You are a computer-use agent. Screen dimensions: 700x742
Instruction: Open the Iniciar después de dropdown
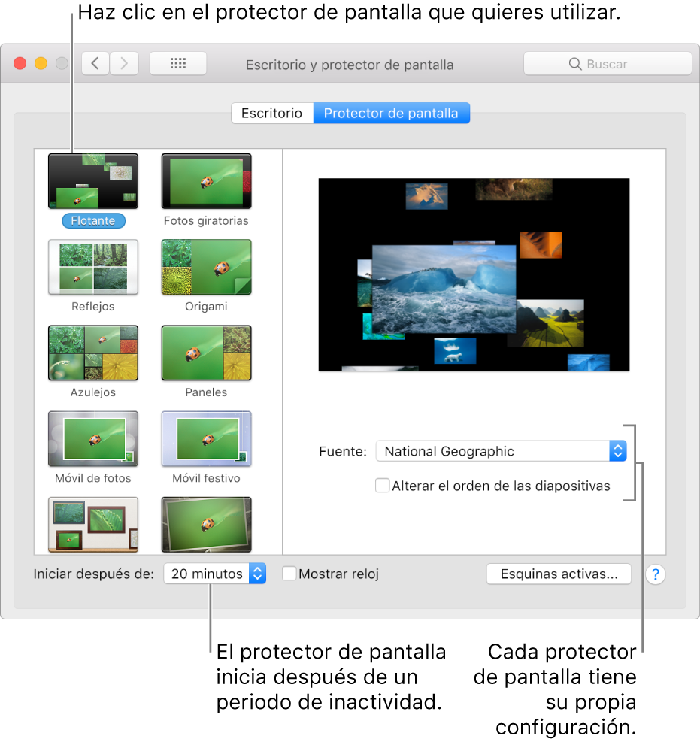point(215,574)
